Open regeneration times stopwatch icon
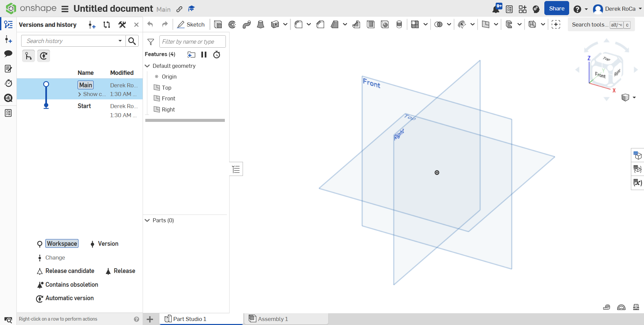644x325 pixels. pyautogui.click(x=217, y=54)
